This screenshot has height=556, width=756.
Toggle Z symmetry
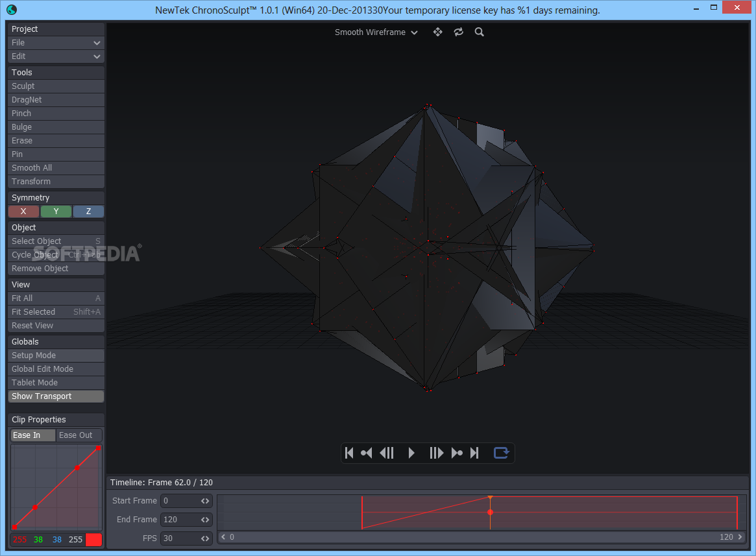click(x=88, y=212)
